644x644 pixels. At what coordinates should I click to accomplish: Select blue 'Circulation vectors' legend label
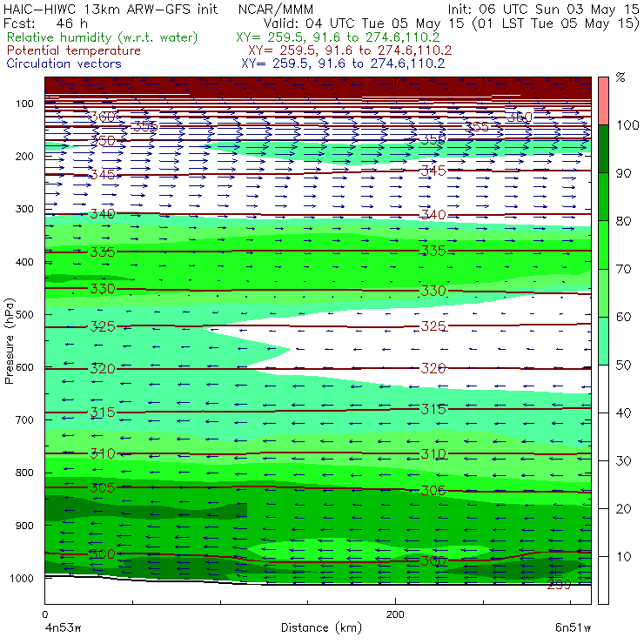pyautogui.click(x=64, y=64)
